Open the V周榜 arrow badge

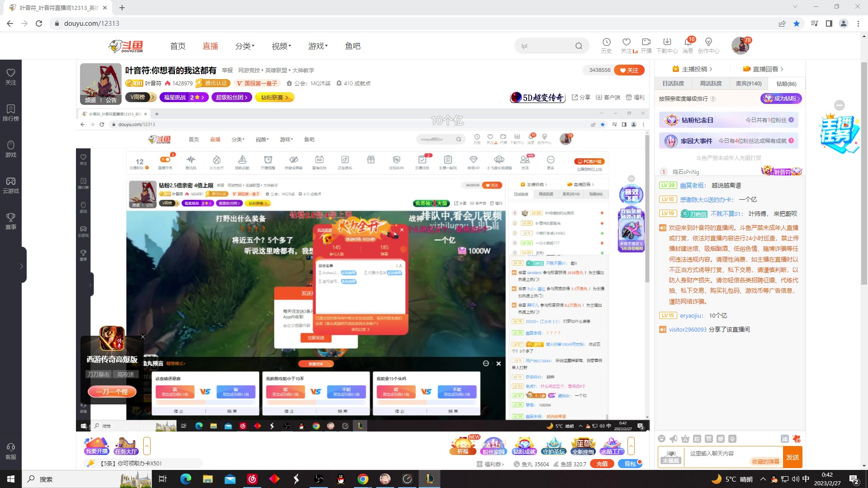[x=142, y=97]
